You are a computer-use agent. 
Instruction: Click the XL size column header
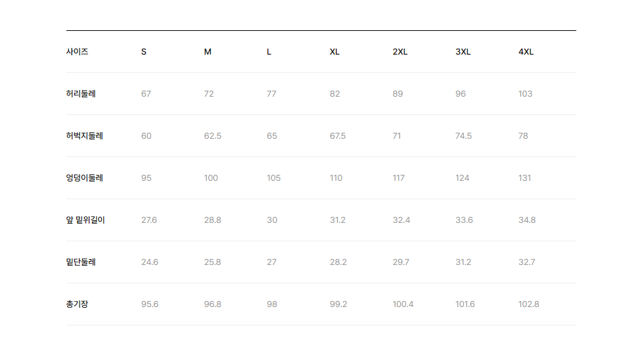[334, 52]
